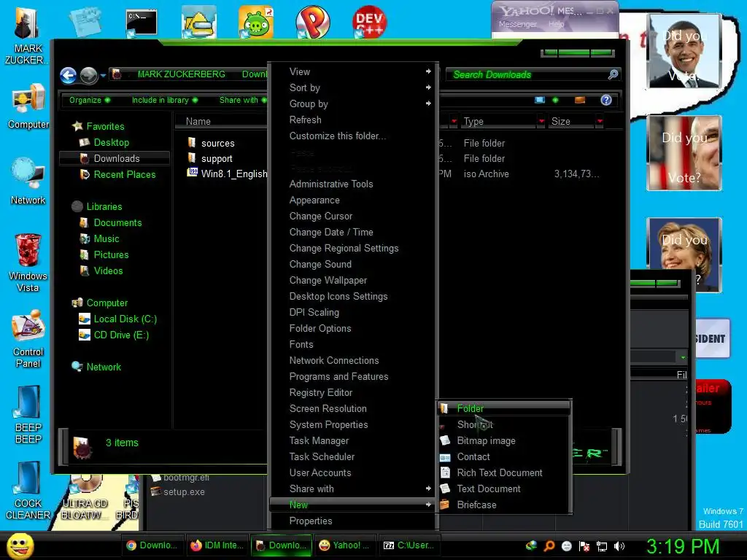The height and width of the screenshot is (560, 747).
Task: Switch to IDM Inte... taskbar button
Action: (x=216, y=545)
